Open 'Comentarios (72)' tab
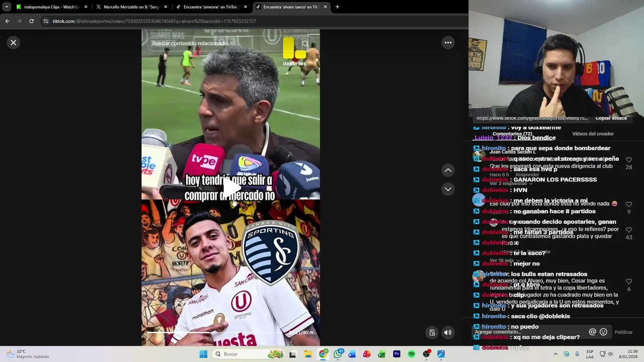Screen dimensions: 644x362 (512, 134)
